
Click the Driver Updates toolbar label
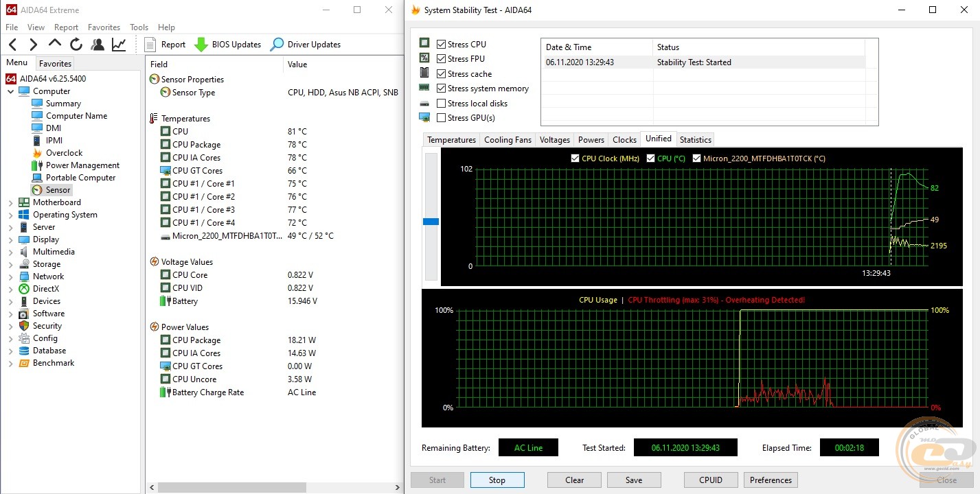314,45
